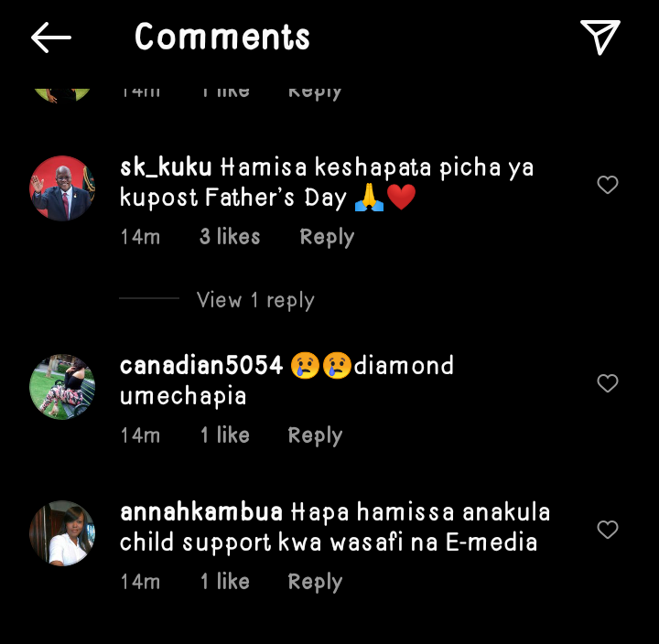Reply to canadian5054's diamond comment
Viewport: 659px width, 644px height.
pyautogui.click(x=315, y=435)
